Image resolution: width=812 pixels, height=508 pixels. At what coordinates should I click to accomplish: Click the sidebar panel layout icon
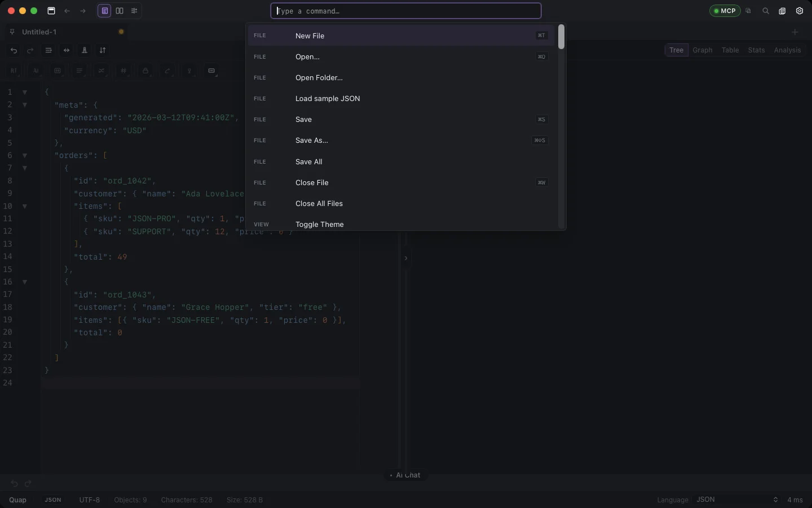tap(51, 11)
